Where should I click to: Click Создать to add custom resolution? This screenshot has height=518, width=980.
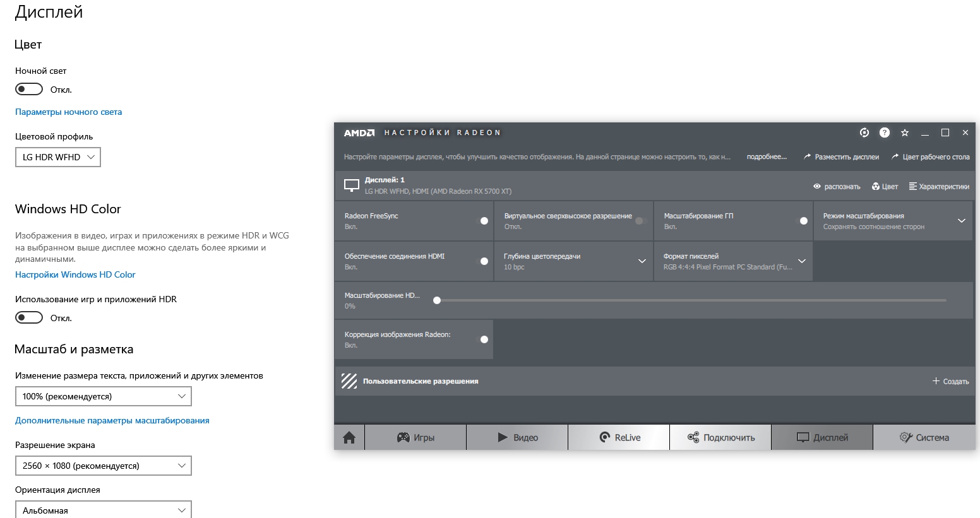click(x=950, y=381)
